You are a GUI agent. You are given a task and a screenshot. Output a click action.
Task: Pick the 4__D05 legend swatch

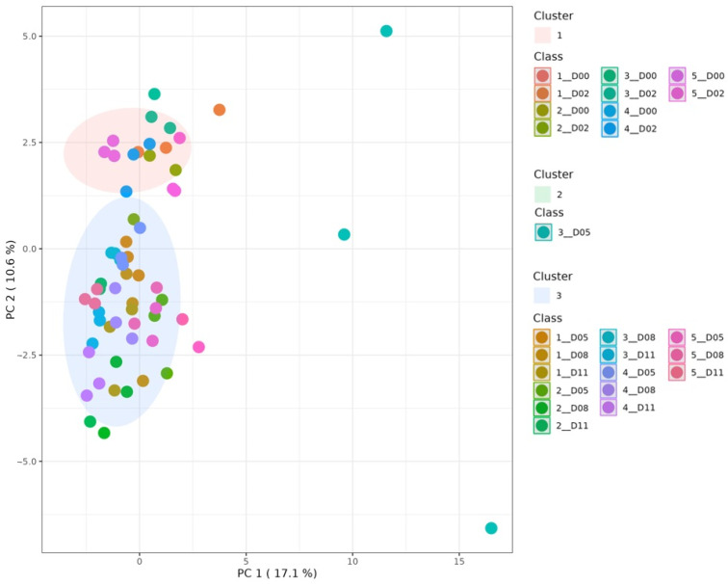pos(609,372)
